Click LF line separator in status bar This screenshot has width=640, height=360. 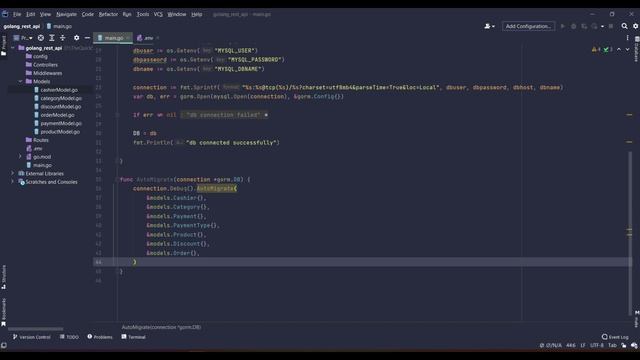582,345
